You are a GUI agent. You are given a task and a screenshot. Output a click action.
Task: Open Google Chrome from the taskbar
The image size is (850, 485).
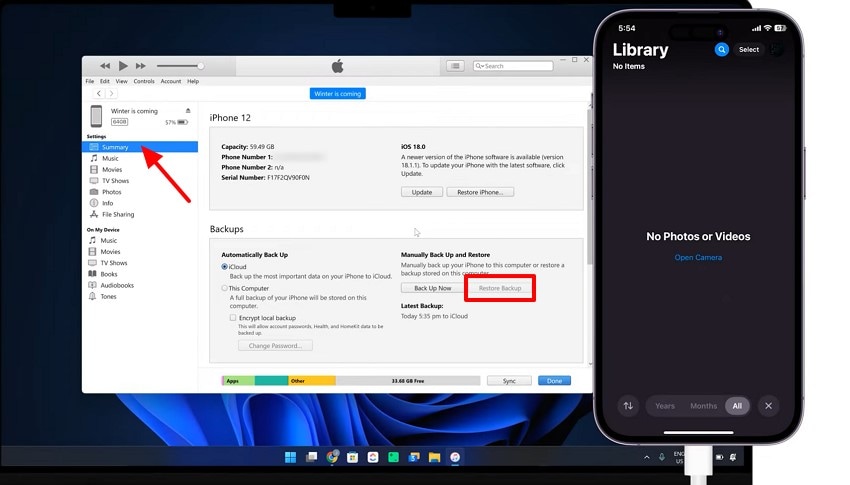(x=332, y=457)
